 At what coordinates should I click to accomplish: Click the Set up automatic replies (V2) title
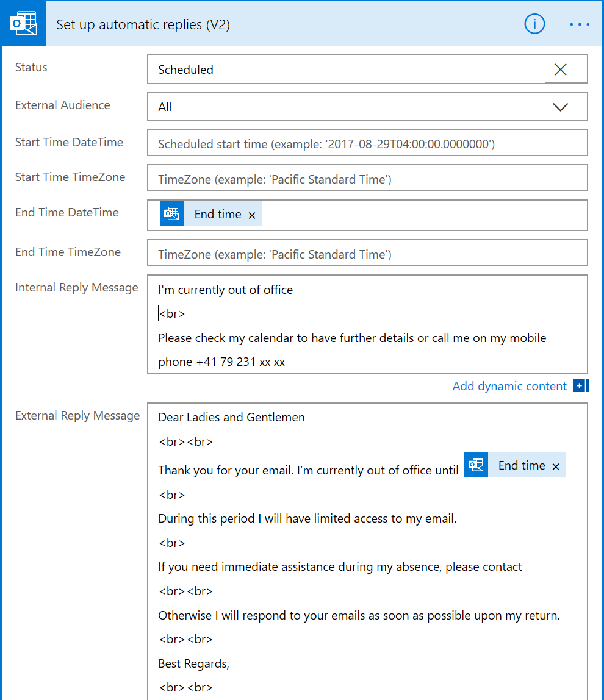point(143,24)
